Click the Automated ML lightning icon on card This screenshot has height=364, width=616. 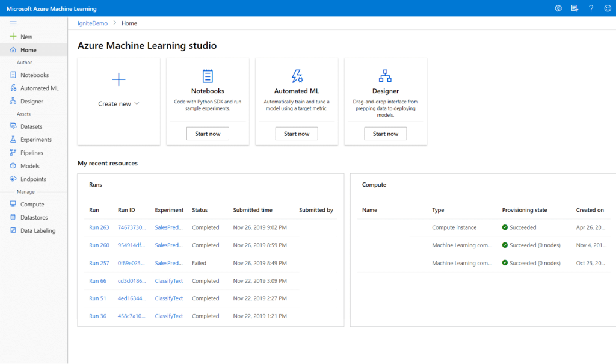pos(297,76)
